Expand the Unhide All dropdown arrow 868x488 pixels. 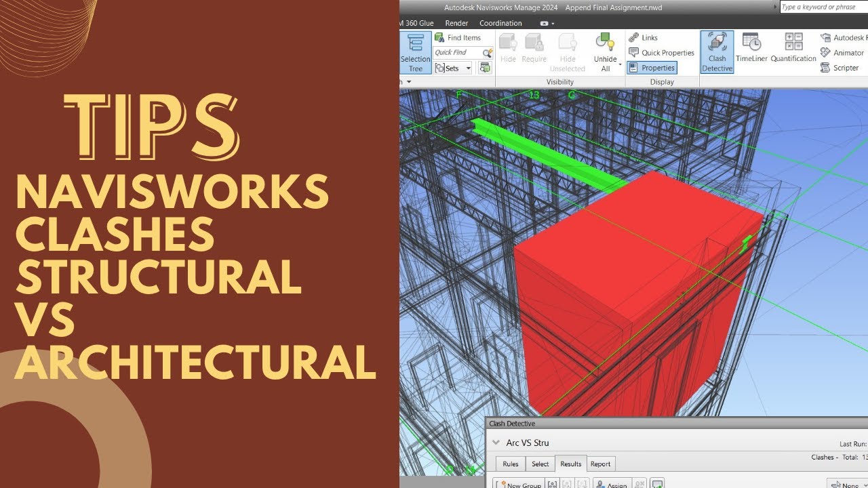tap(620, 64)
